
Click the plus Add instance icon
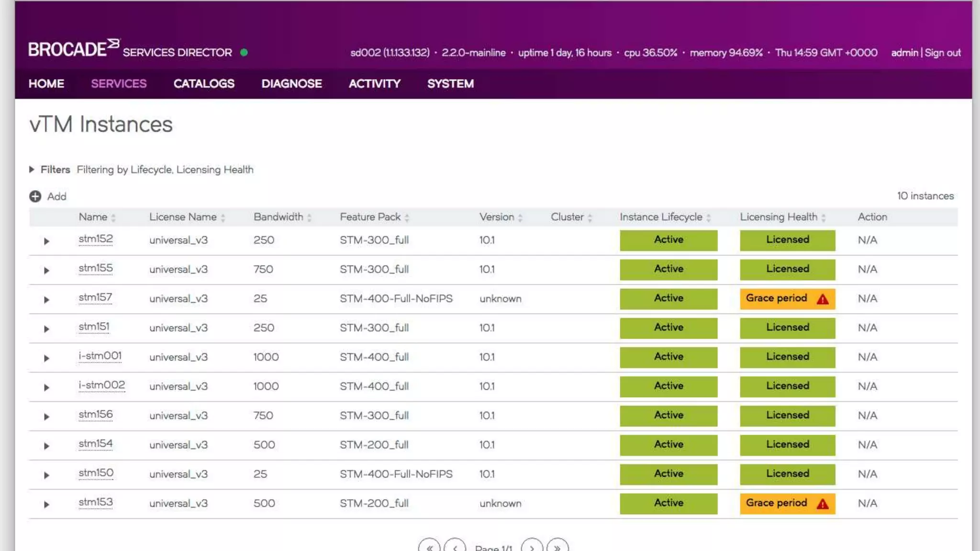(35, 197)
